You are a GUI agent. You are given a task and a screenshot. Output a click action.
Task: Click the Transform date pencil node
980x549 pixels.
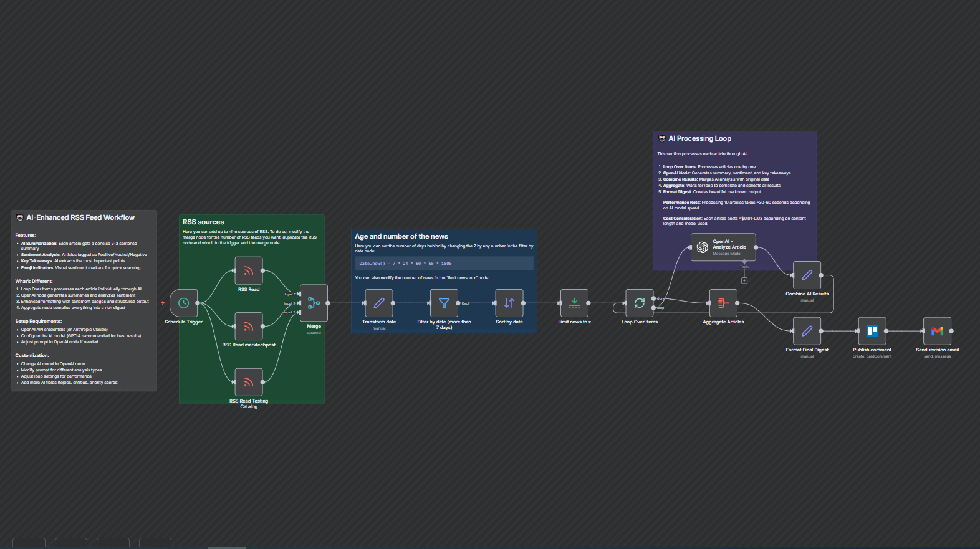click(x=379, y=303)
